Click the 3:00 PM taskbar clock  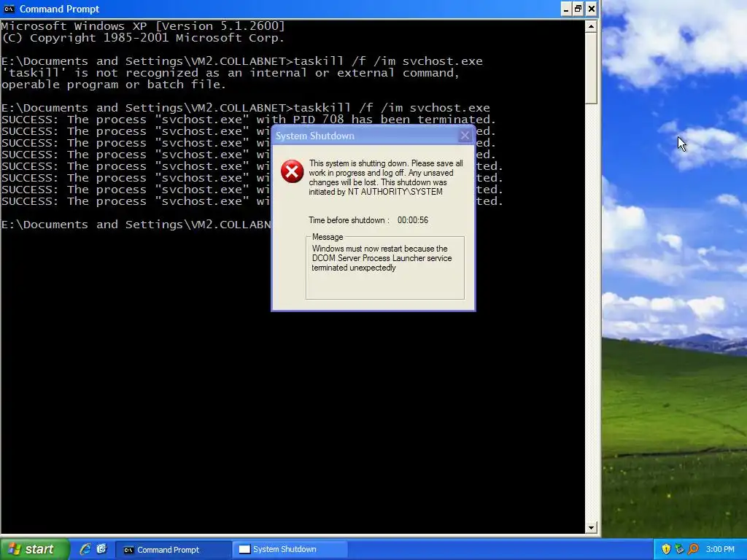point(720,549)
